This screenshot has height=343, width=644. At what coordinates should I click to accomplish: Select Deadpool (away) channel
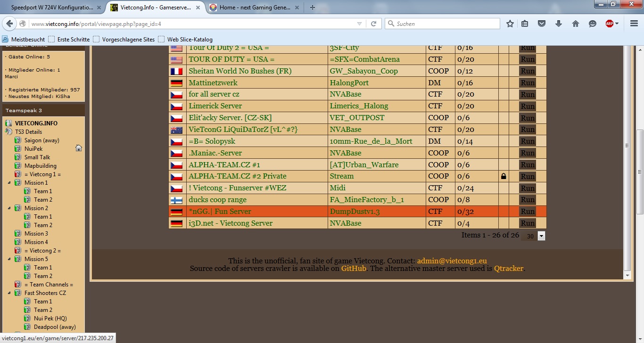(x=55, y=327)
